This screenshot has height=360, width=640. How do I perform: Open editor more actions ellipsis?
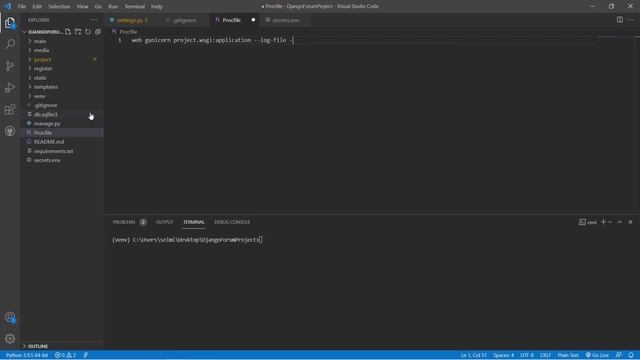click(x=631, y=20)
